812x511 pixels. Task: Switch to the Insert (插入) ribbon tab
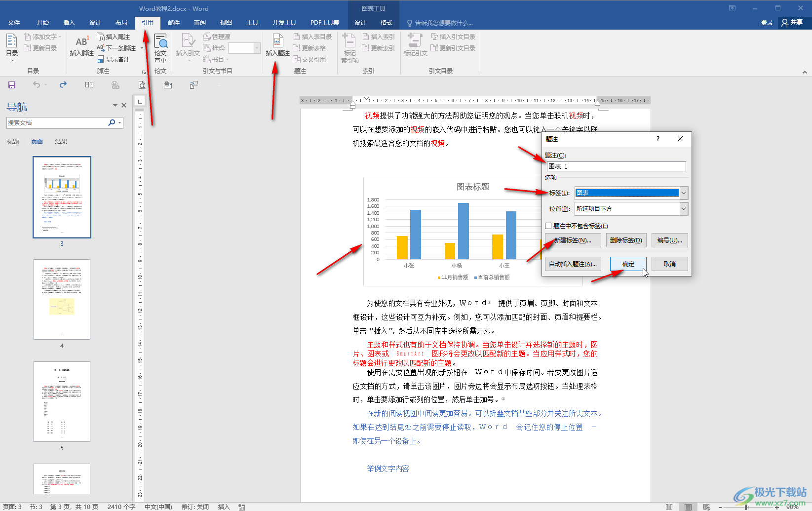[69, 22]
